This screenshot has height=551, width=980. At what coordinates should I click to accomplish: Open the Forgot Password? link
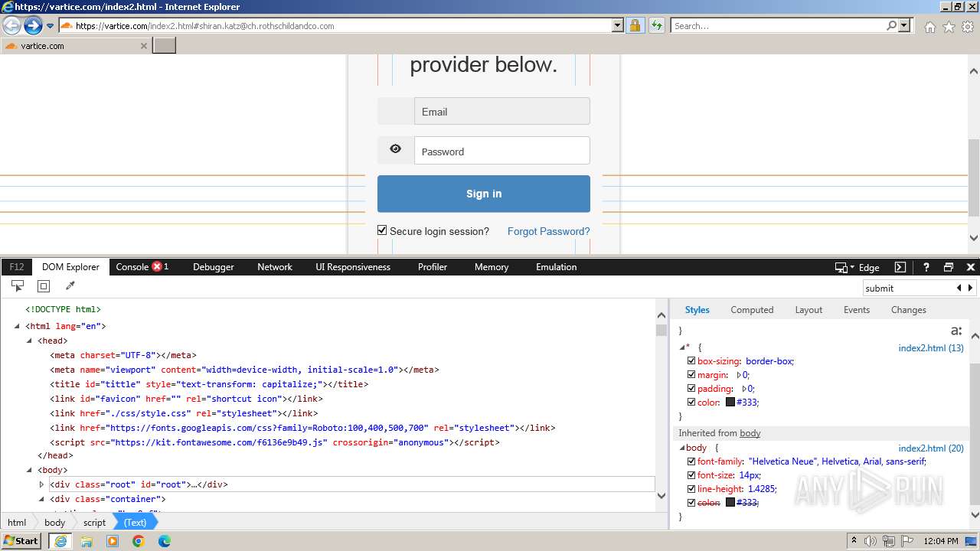pyautogui.click(x=548, y=231)
